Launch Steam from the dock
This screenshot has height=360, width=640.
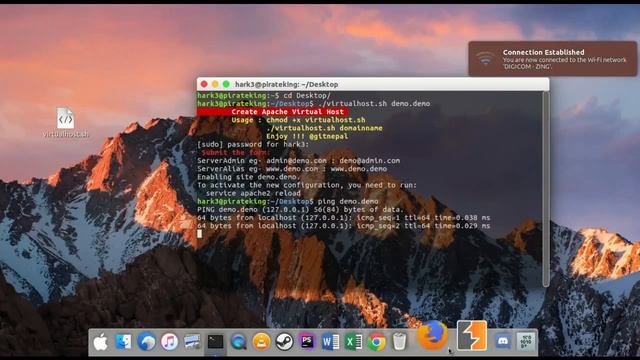[284, 342]
